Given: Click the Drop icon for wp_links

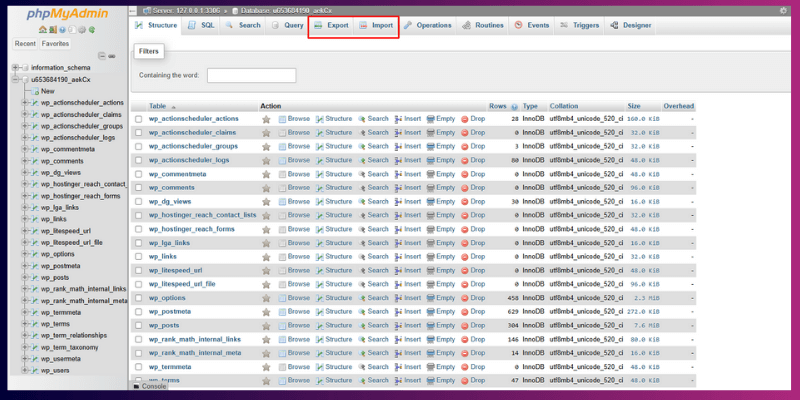Looking at the screenshot, I should point(465,257).
